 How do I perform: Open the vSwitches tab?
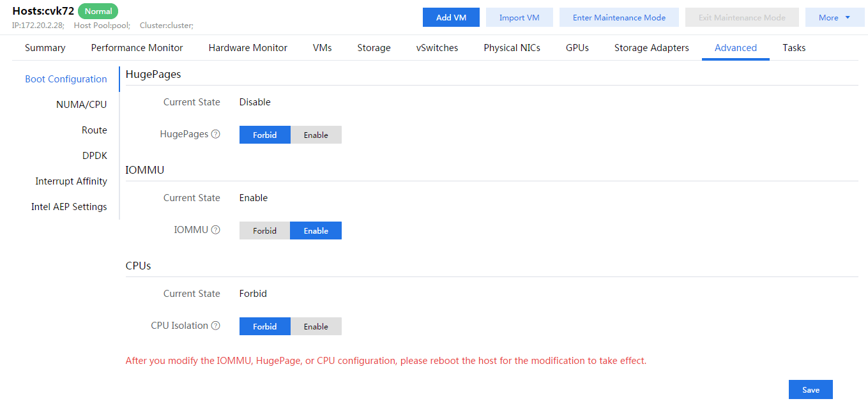437,48
